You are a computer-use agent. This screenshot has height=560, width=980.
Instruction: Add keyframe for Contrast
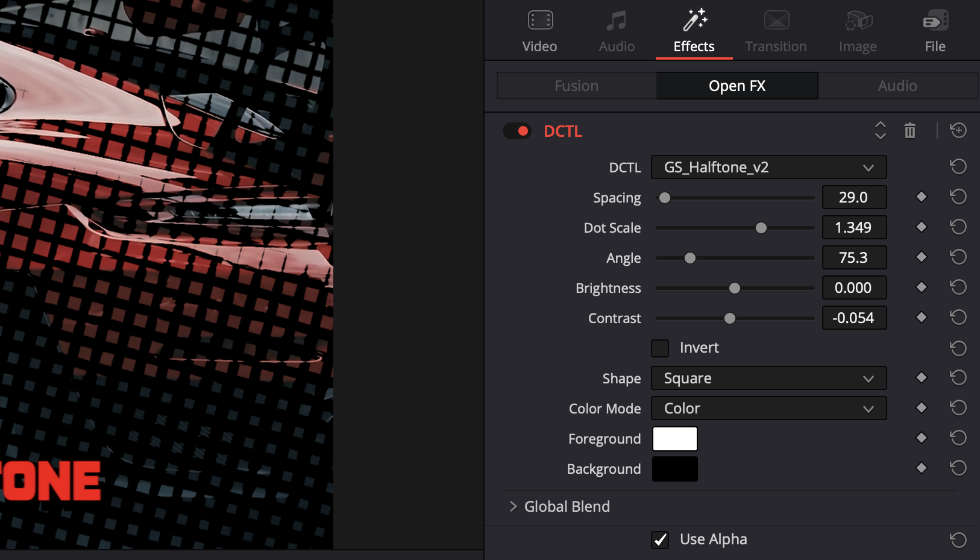click(x=921, y=317)
